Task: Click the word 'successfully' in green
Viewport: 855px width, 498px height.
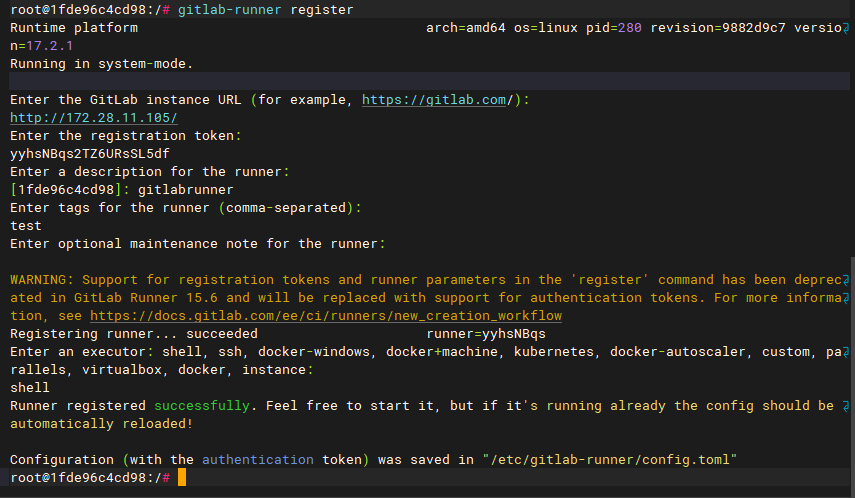Action: (202, 406)
